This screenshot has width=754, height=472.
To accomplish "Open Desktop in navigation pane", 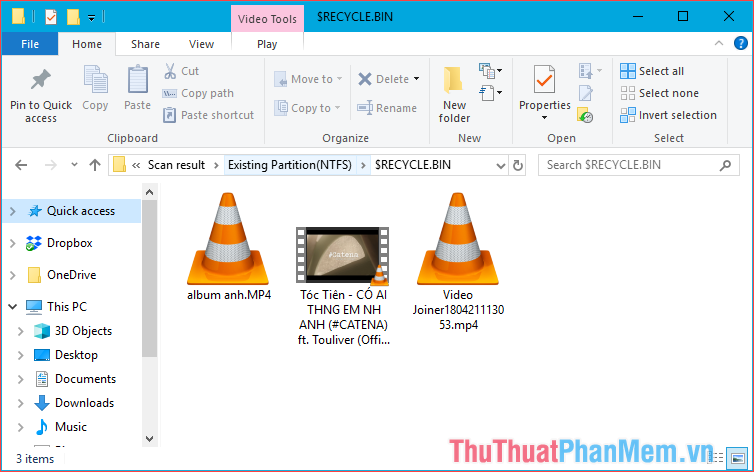I will pos(76,355).
